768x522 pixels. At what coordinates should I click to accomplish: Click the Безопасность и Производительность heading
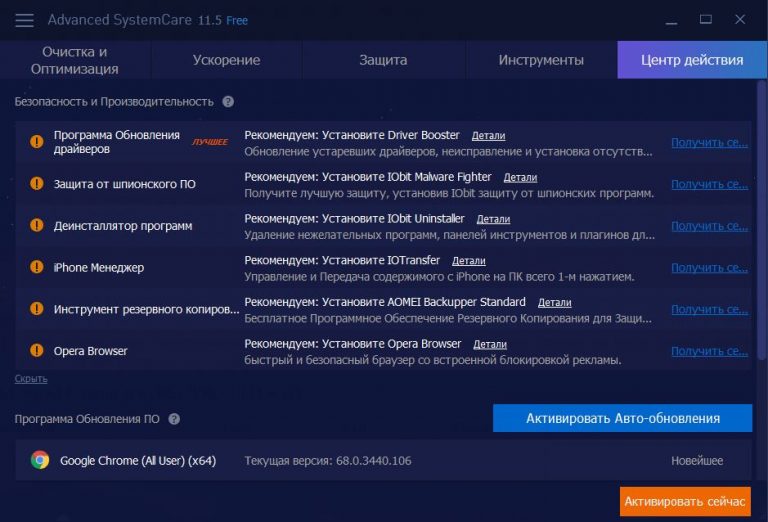click(114, 102)
